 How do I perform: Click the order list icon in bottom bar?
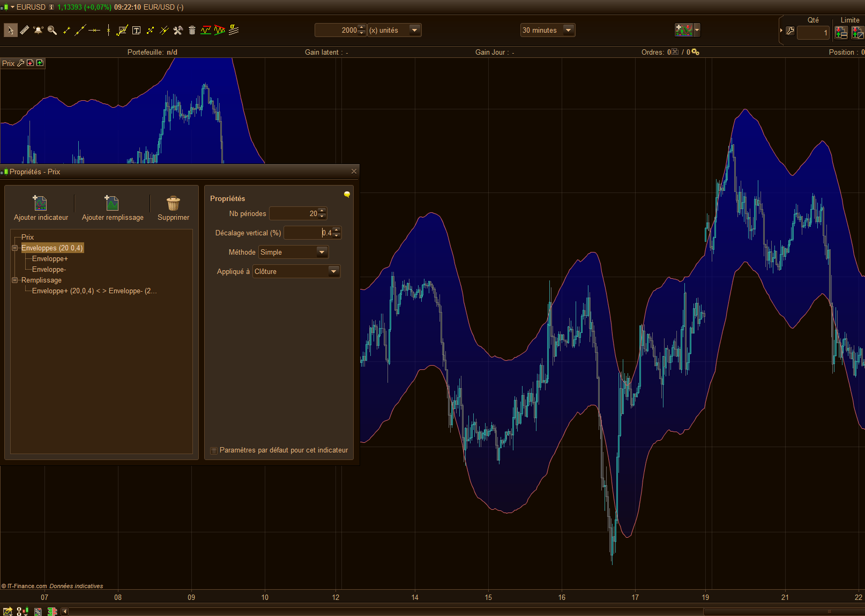point(38,611)
